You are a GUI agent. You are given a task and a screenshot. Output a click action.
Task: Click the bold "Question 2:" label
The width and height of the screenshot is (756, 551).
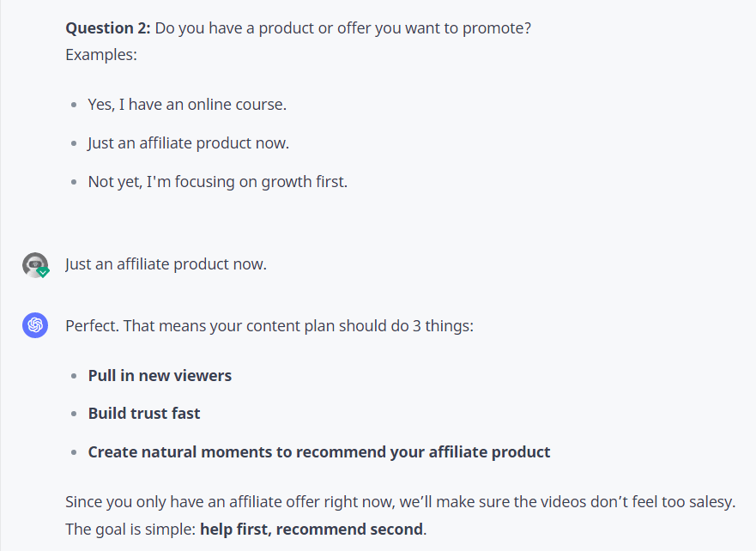click(108, 28)
